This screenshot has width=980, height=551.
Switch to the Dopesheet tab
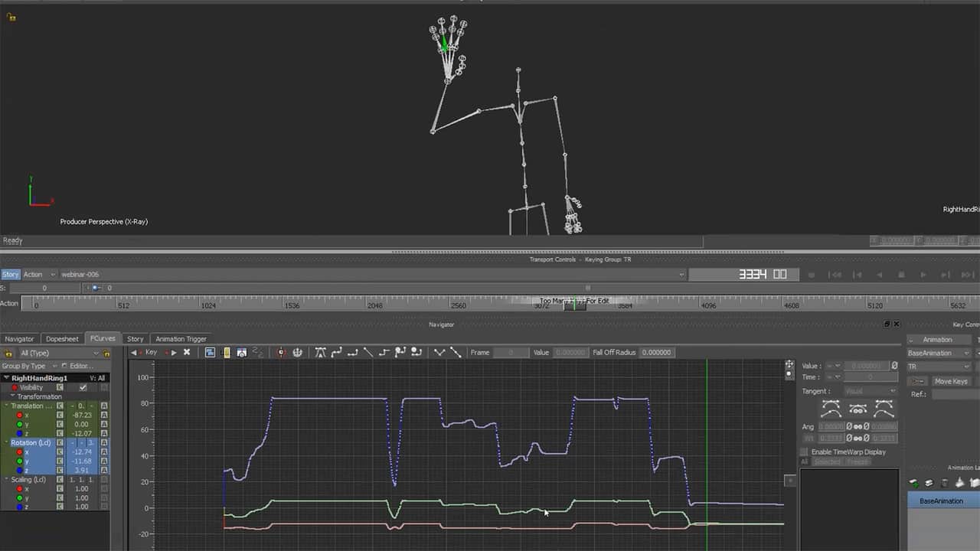pos(62,339)
